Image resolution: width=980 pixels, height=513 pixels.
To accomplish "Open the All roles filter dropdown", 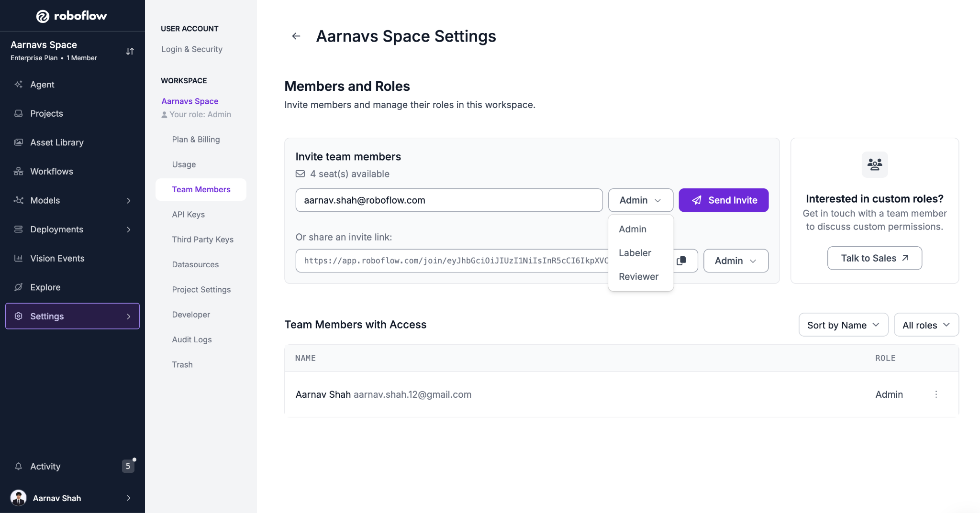I will pos(926,325).
